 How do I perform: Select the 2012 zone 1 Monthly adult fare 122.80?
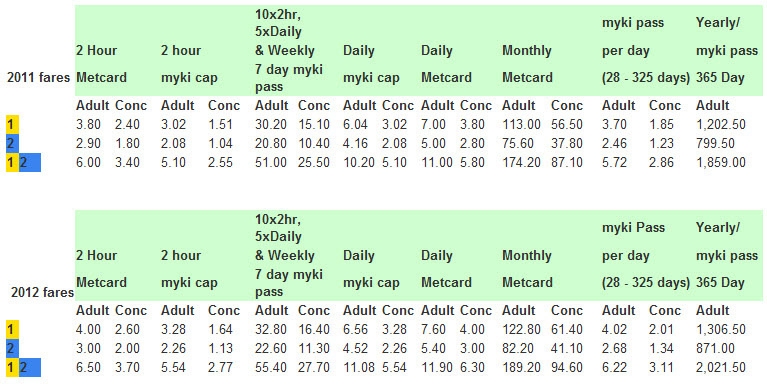click(x=521, y=330)
